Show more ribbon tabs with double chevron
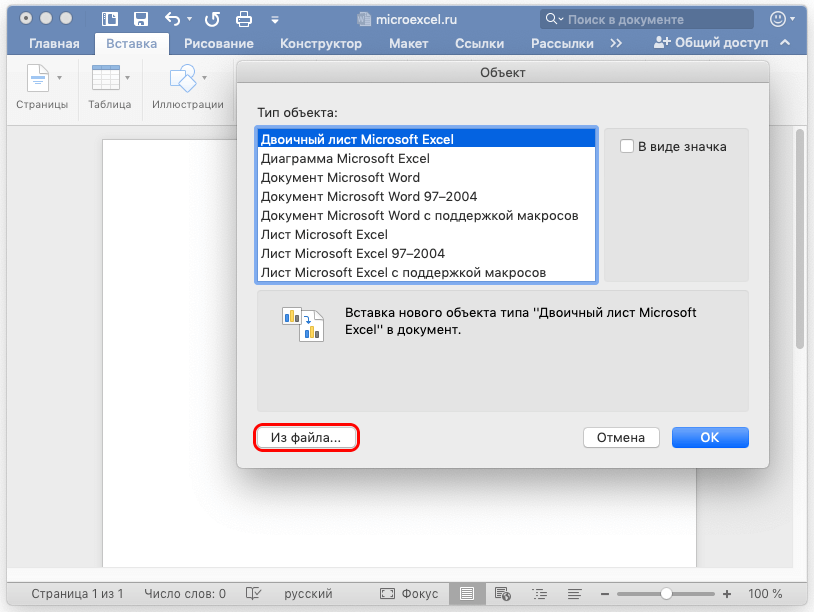Screen dimensions: 814x612 616,43
